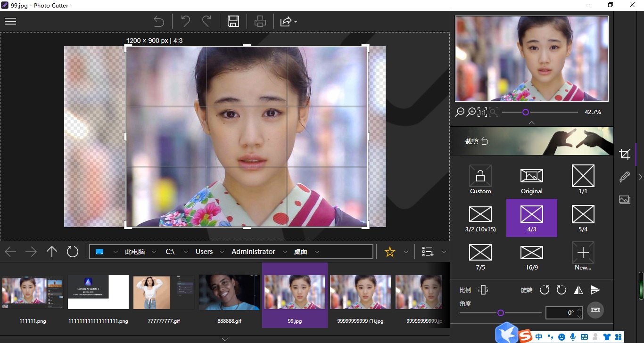The height and width of the screenshot is (343, 644).
Task: Redo the last undone action
Action: 206,21
